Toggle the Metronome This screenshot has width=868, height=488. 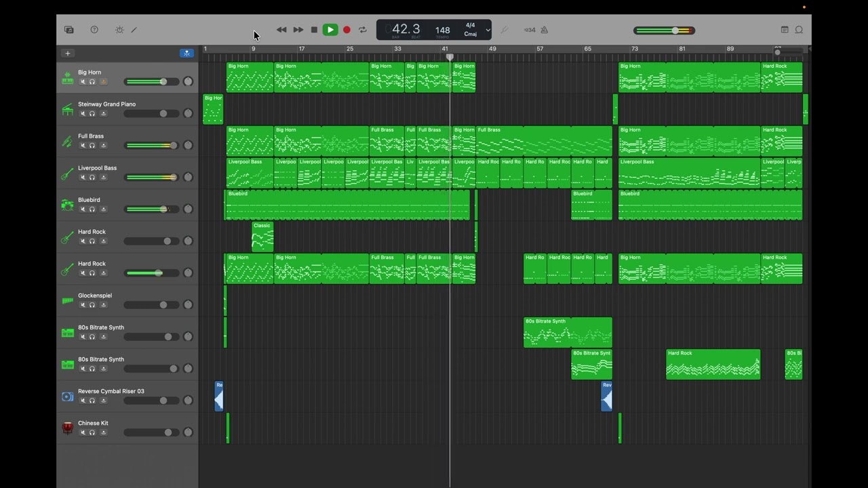tap(544, 30)
